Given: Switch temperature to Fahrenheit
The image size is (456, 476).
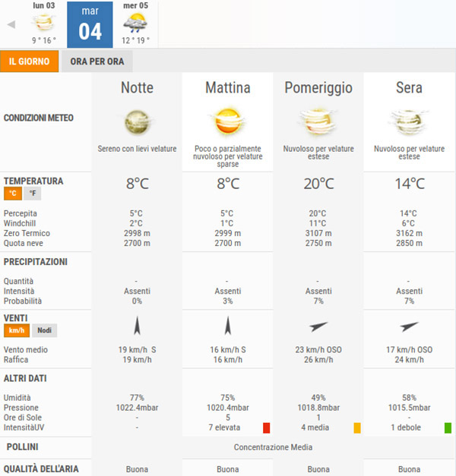Looking at the screenshot, I should pos(32,194).
